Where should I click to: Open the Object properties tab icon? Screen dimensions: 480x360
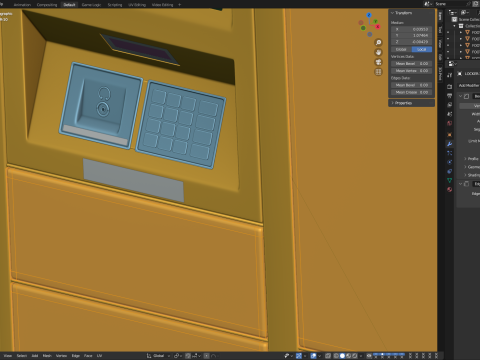[x=449, y=135]
